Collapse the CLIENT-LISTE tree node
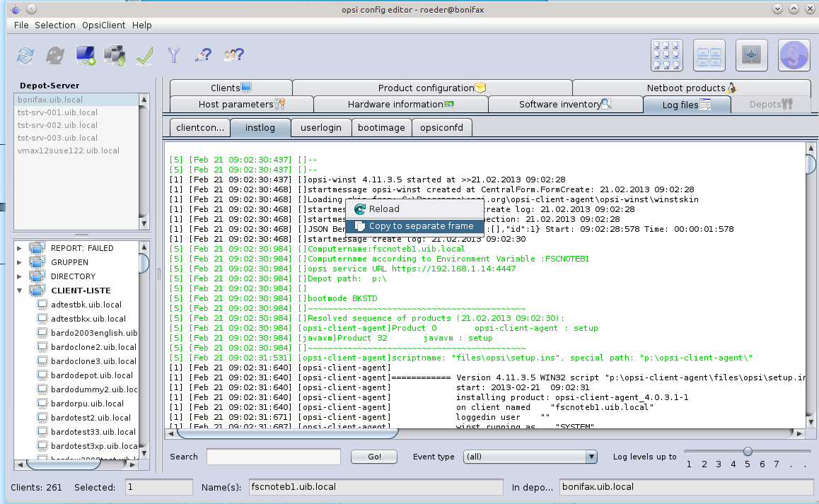819x504 pixels. tap(19, 291)
